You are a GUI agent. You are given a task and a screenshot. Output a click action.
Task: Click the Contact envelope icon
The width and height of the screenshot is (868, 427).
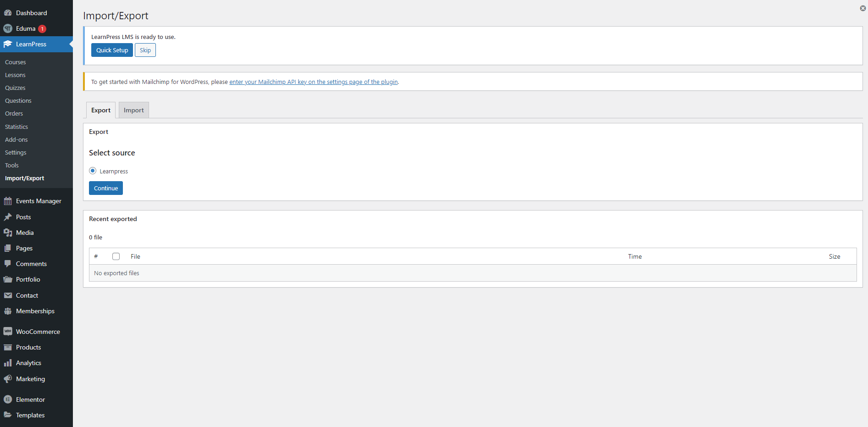8,295
